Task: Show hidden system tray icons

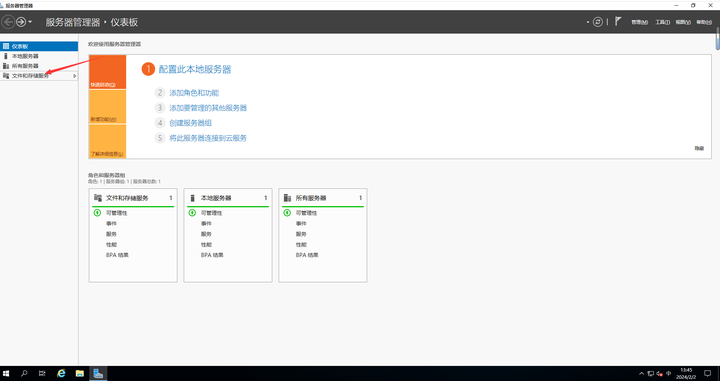Action: pos(641,374)
